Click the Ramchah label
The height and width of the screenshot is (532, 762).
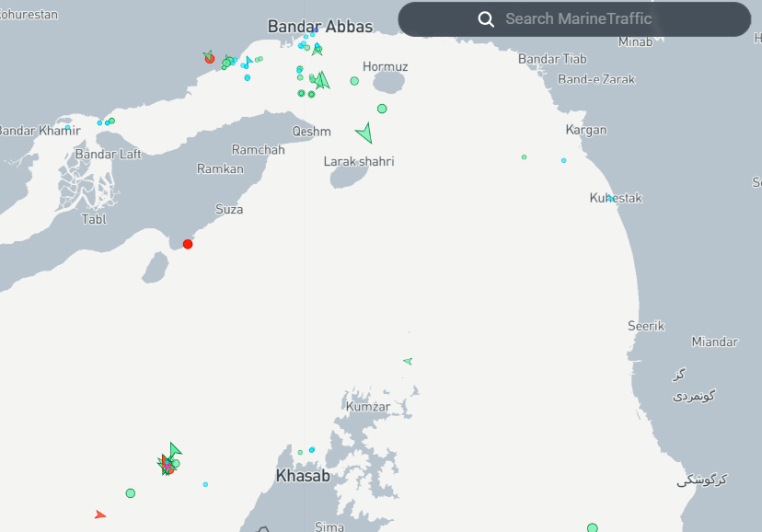pyautogui.click(x=258, y=150)
